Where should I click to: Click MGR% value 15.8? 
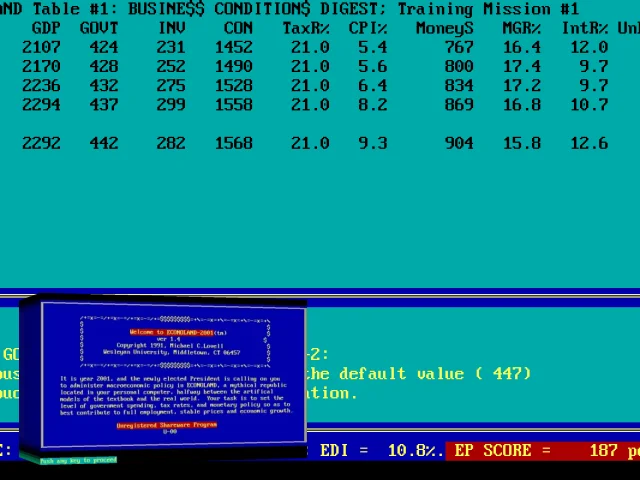point(522,143)
